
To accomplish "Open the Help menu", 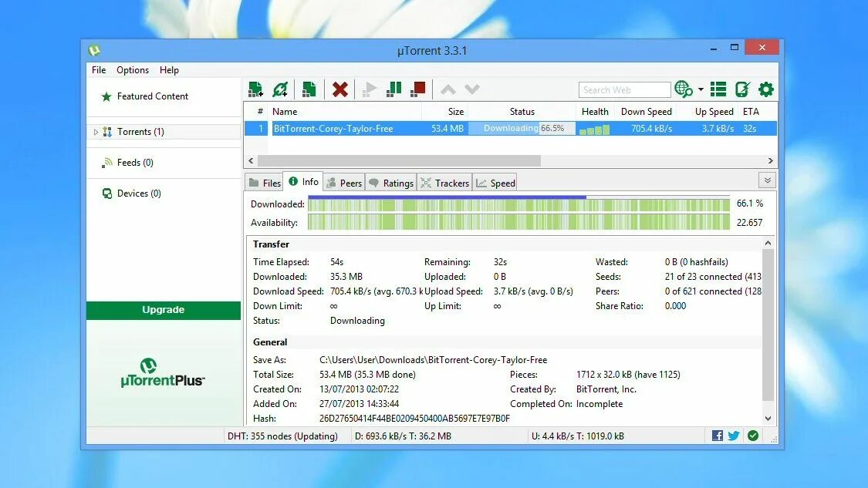I will [x=169, y=69].
